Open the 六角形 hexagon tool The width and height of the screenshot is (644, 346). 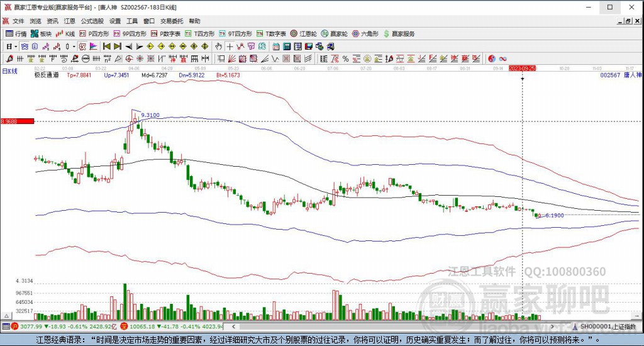(x=365, y=34)
